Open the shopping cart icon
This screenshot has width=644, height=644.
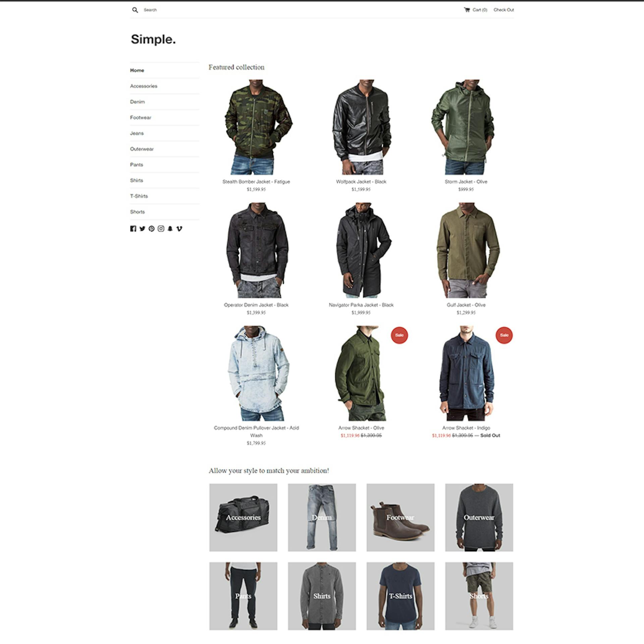click(x=467, y=10)
